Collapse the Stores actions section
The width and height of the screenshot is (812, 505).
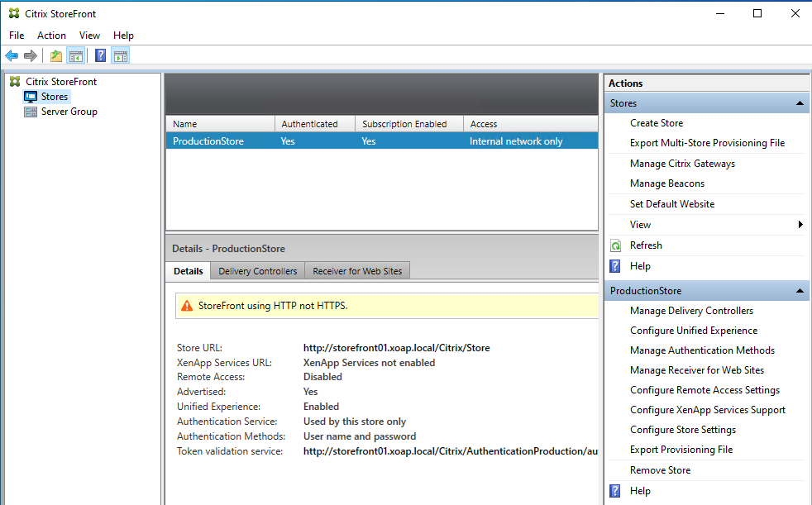800,103
